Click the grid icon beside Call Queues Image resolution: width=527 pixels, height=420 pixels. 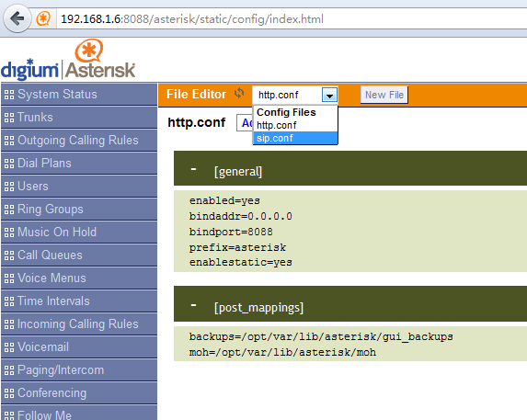point(9,255)
